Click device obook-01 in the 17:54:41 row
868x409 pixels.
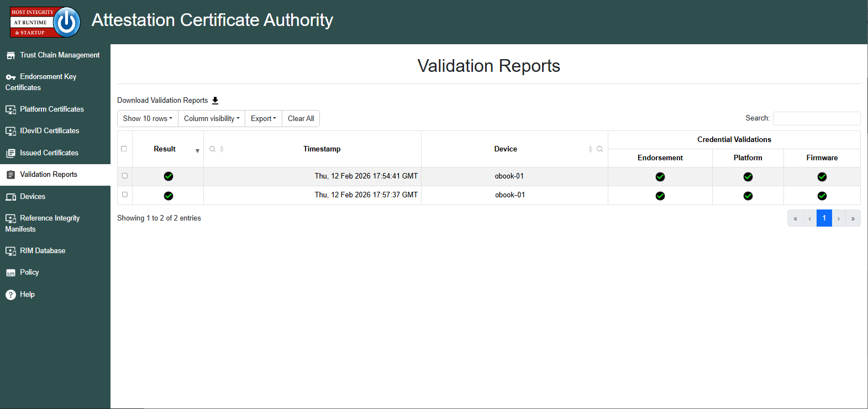(x=509, y=176)
